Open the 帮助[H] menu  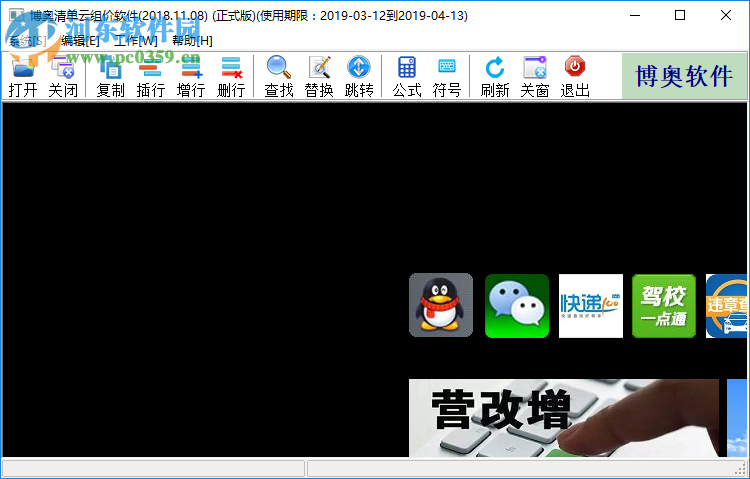[x=192, y=41]
